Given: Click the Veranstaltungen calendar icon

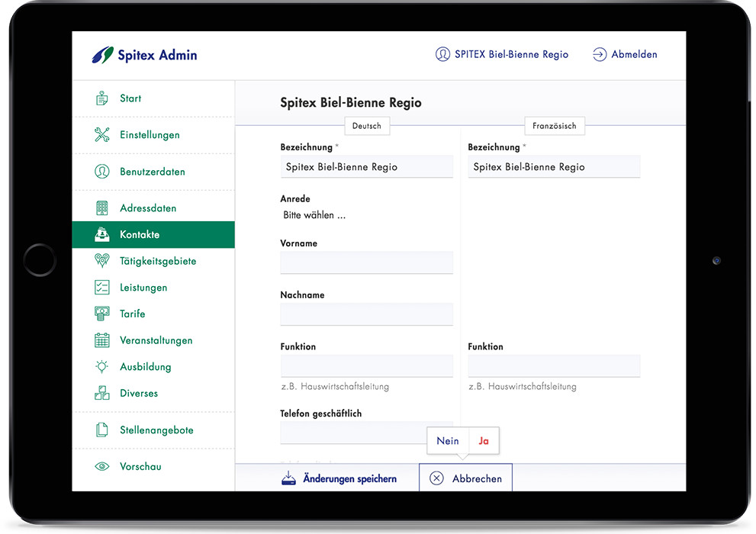Looking at the screenshot, I should click(x=101, y=340).
